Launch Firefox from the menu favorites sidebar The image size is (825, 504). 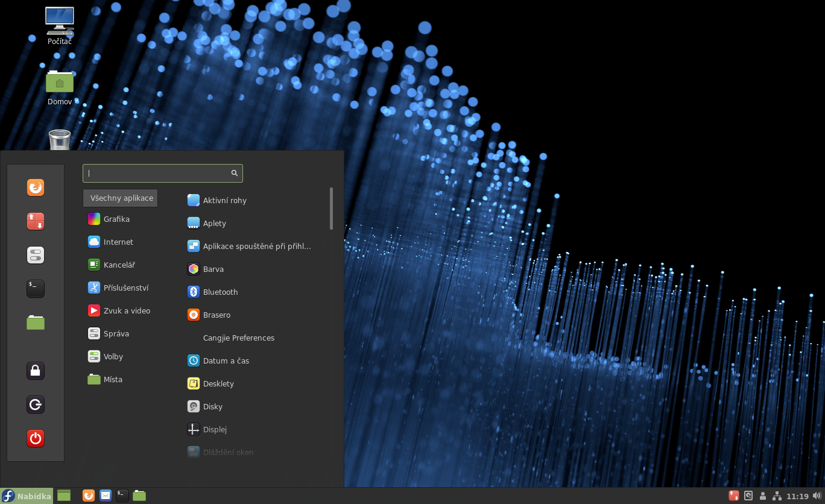pyautogui.click(x=36, y=188)
